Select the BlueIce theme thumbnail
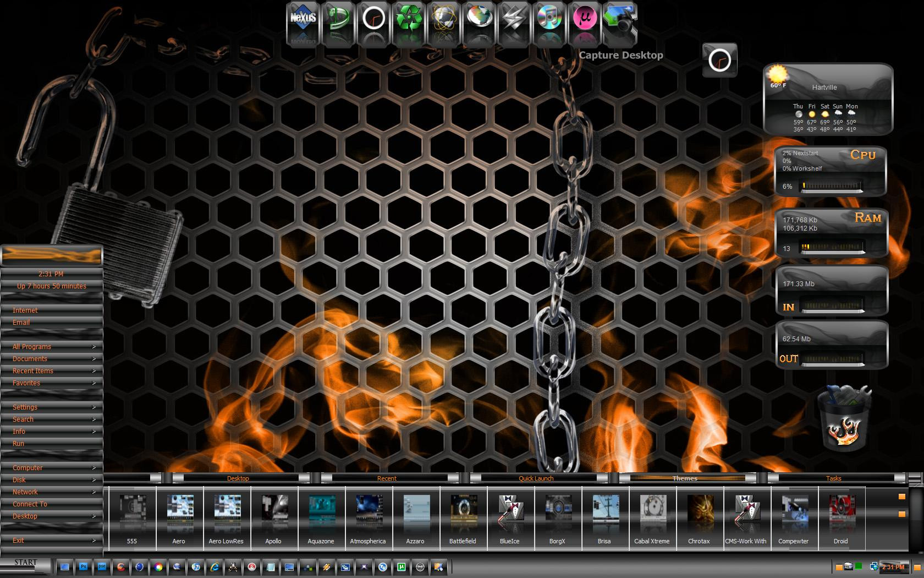Viewport: 924px width, 578px height. [510, 518]
